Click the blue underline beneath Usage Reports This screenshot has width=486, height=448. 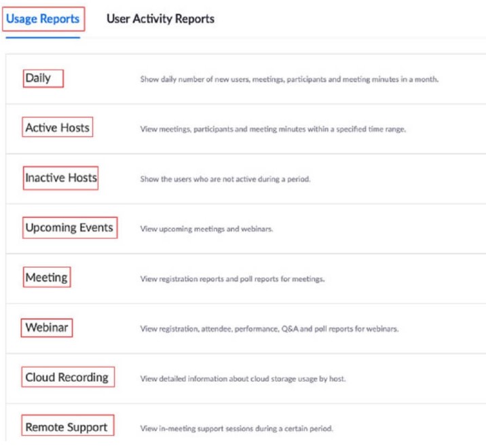[x=43, y=38]
